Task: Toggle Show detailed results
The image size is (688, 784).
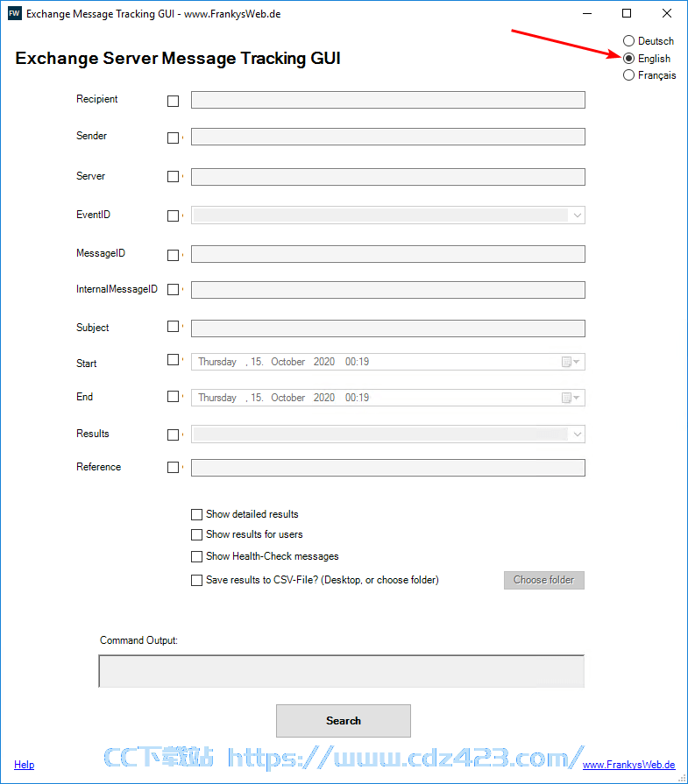Action: pos(196,514)
